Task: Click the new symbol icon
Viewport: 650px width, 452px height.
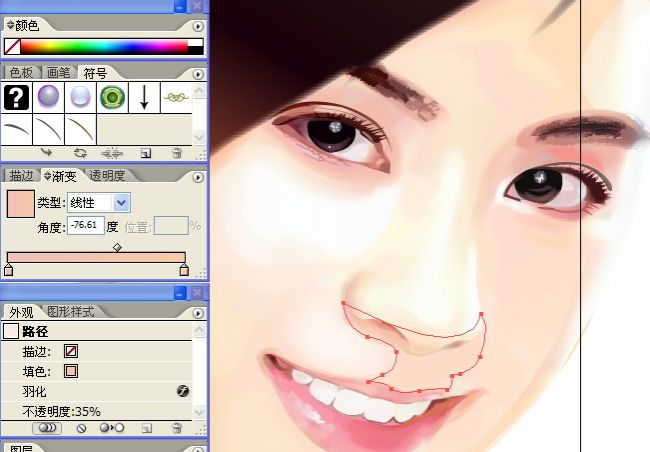Action: (145, 153)
